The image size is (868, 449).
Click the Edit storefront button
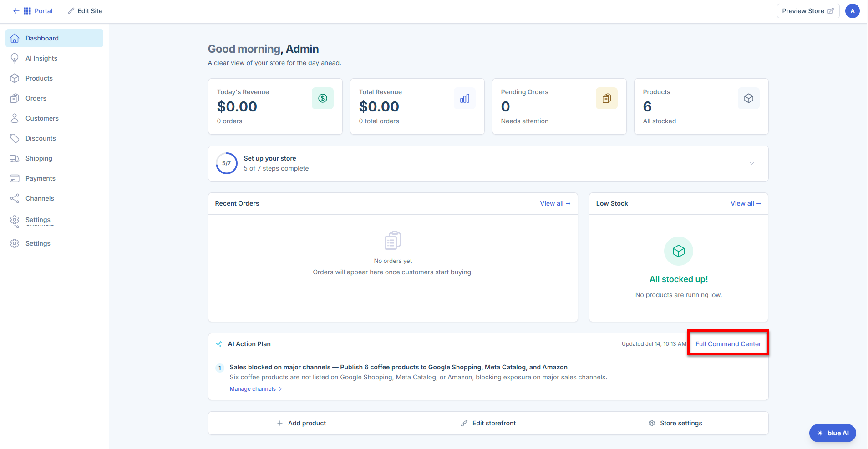488,423
